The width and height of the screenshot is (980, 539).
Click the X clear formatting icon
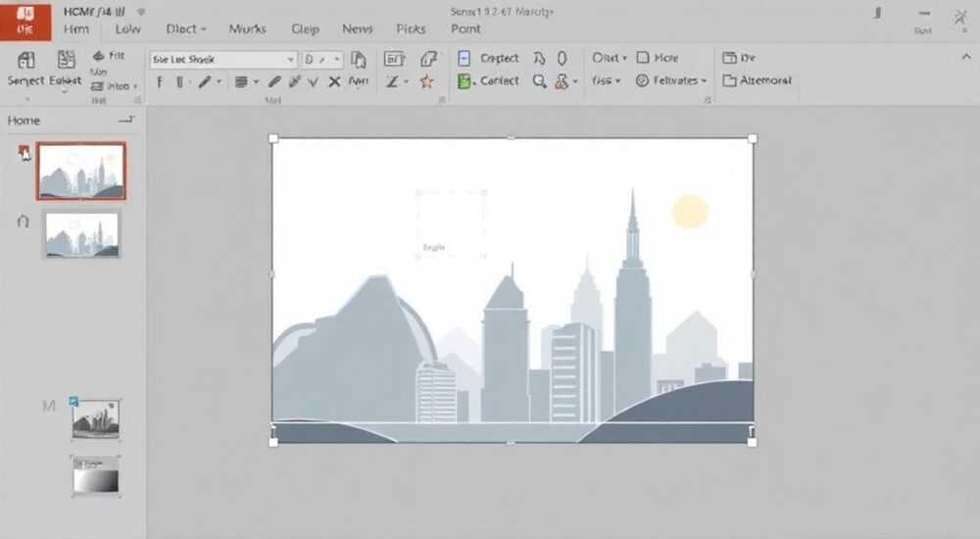[334, 81]
